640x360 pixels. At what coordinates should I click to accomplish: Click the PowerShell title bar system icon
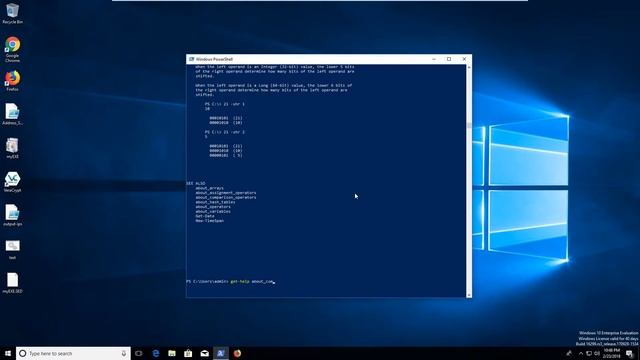191,59
